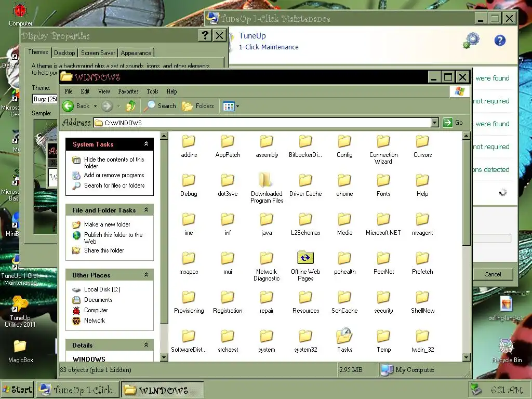Select the Cursors folder

click(x=422, y=146)
